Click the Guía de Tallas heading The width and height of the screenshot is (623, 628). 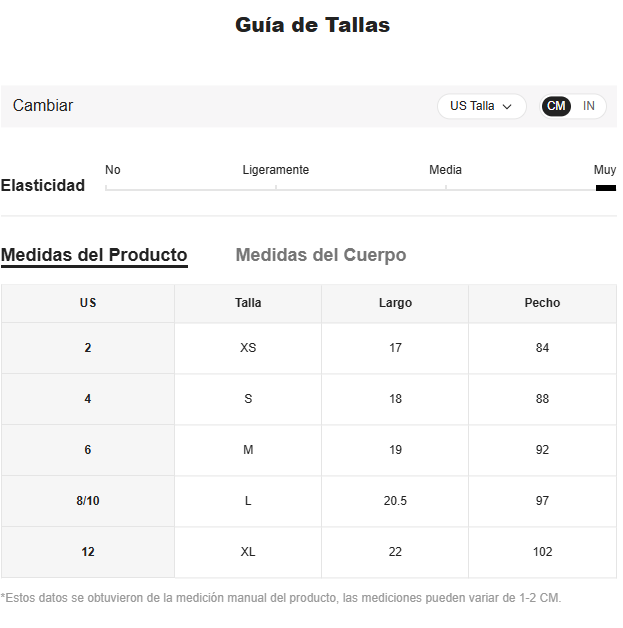tap(312, 25)
